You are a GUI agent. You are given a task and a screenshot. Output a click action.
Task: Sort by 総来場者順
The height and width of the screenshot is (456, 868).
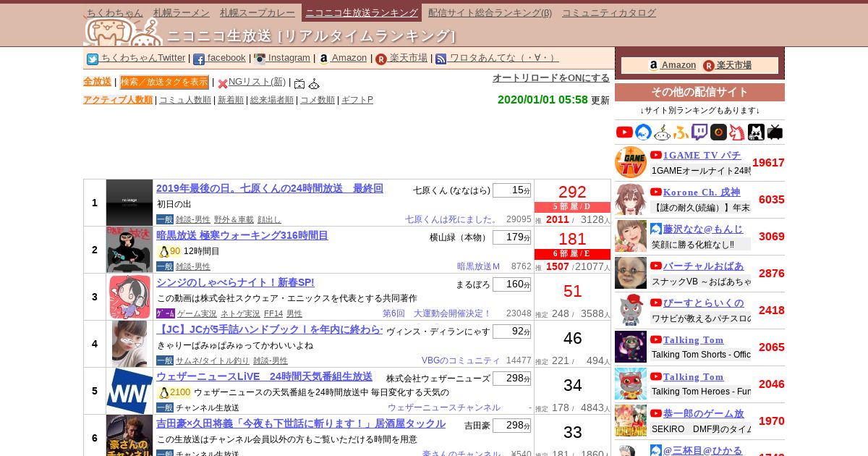tap(272, 100)
